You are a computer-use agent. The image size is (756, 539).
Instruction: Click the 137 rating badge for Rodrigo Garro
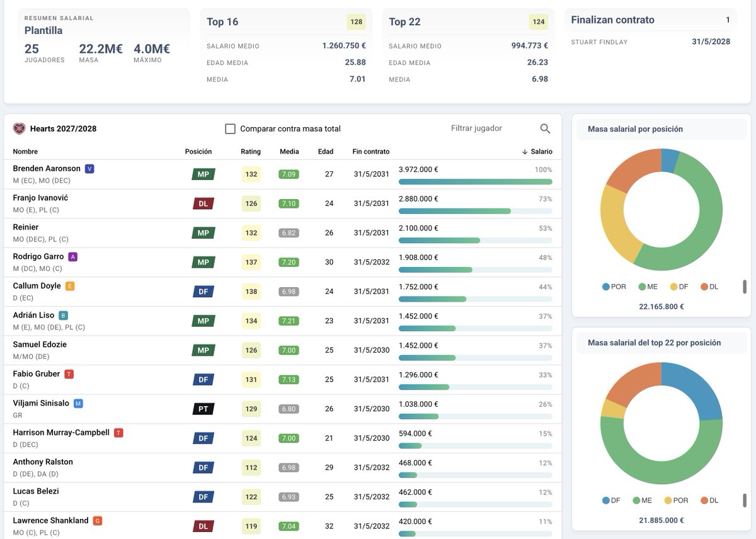(x=251, y=263)
